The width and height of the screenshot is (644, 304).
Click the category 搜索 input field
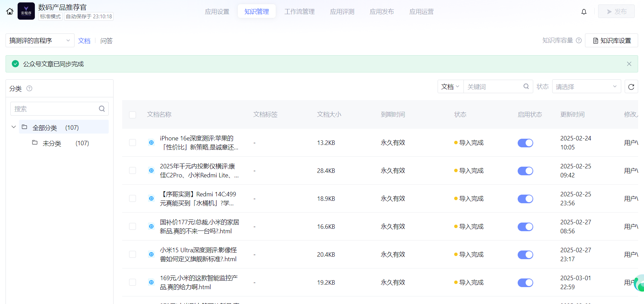[55, 109]
